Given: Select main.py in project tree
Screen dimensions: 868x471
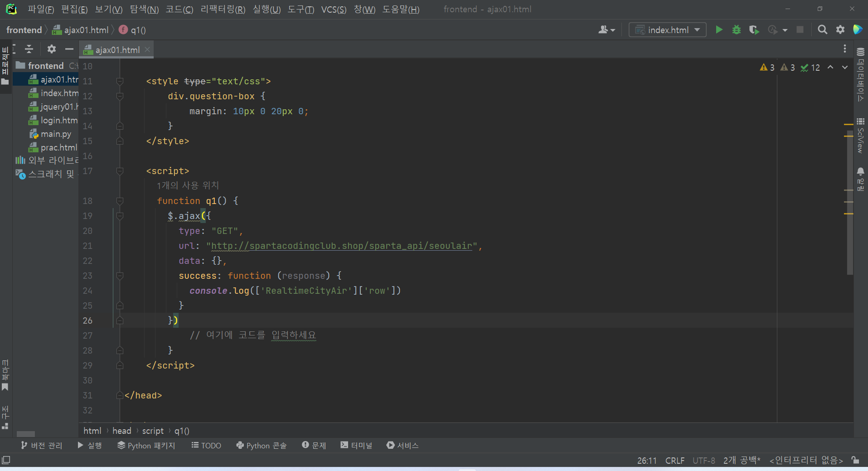Looking at the screenshot, I should click(51, 134).
